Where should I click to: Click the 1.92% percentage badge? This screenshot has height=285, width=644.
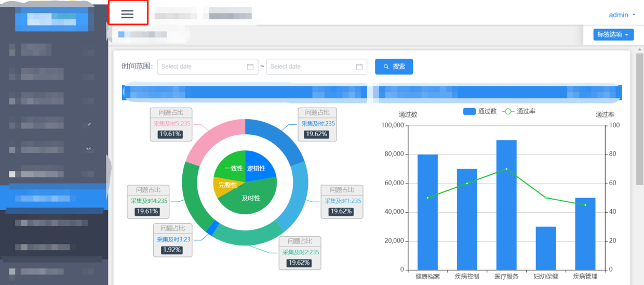pyautogui.click(x=172, y=250)
